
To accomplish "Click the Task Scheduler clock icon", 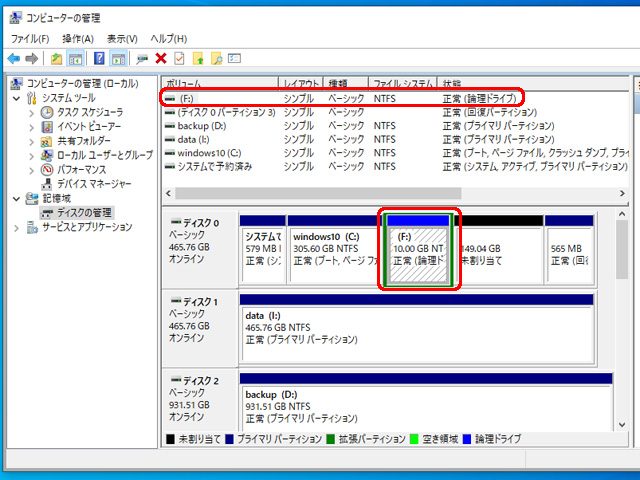I will pyautogui.click(x=47, y=112).
